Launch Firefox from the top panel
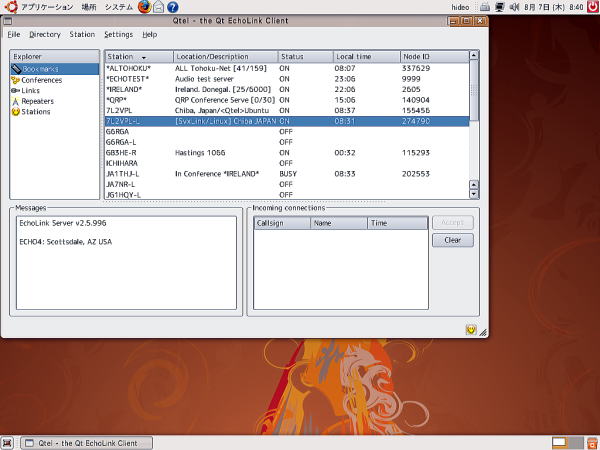 coord(143,7)
